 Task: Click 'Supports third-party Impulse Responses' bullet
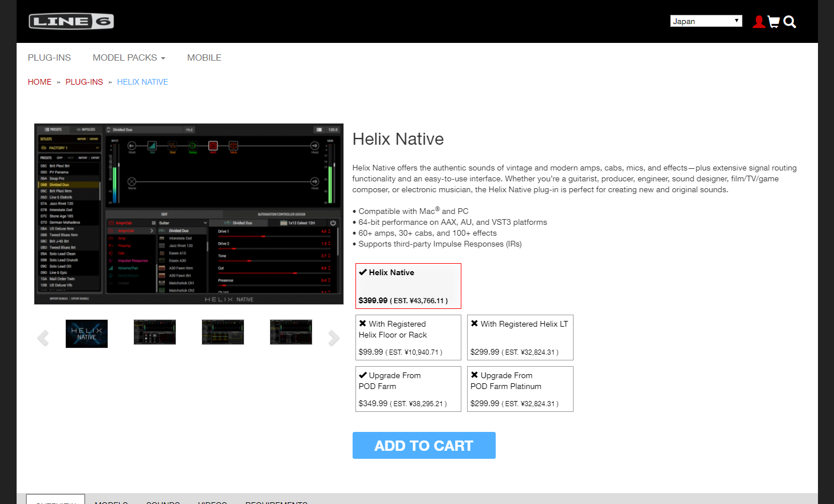[437, 244]
